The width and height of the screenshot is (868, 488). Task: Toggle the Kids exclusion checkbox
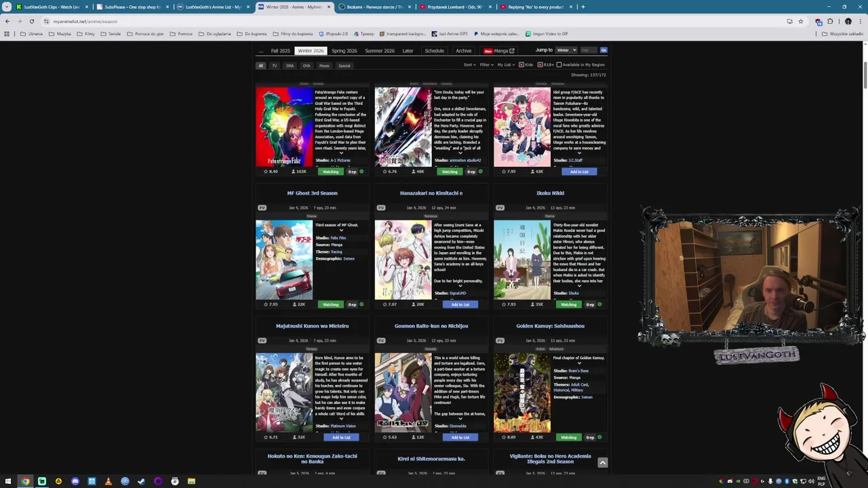click(521, 64)
